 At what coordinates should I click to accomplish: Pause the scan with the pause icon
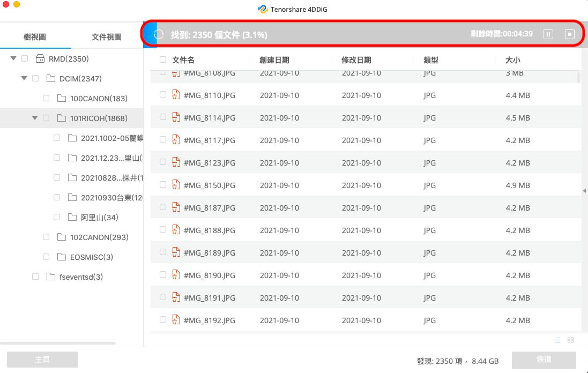[x=548, y=34]
